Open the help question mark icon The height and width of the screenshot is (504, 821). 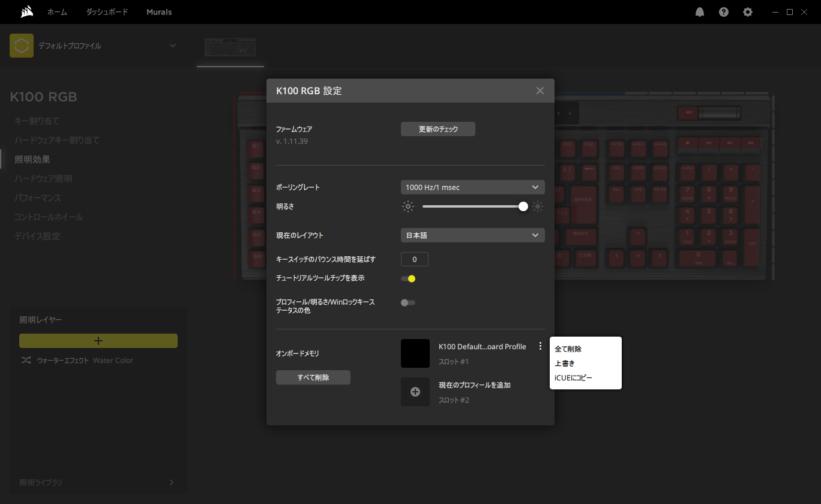point(724,12)
